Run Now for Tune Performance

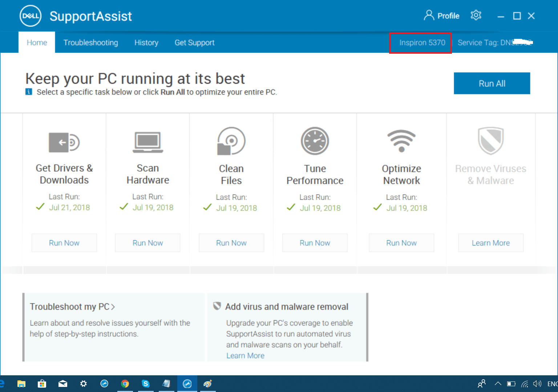coord(315,243)
